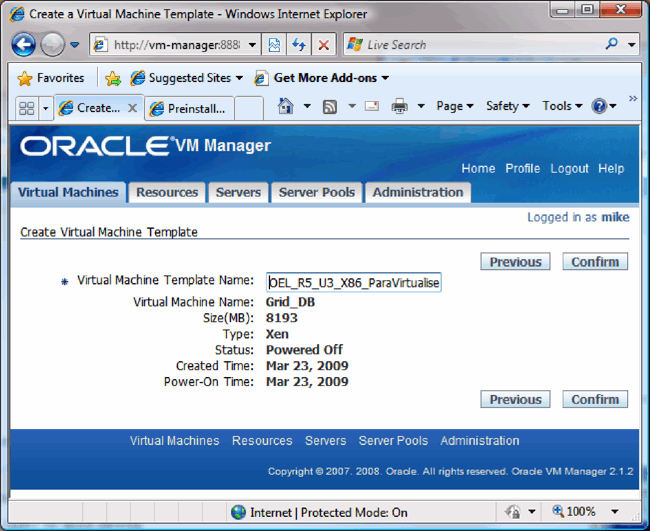Open footer Virtual Machines link
The width and height of the screenshot is (650, 531).
tap(174, 441)
